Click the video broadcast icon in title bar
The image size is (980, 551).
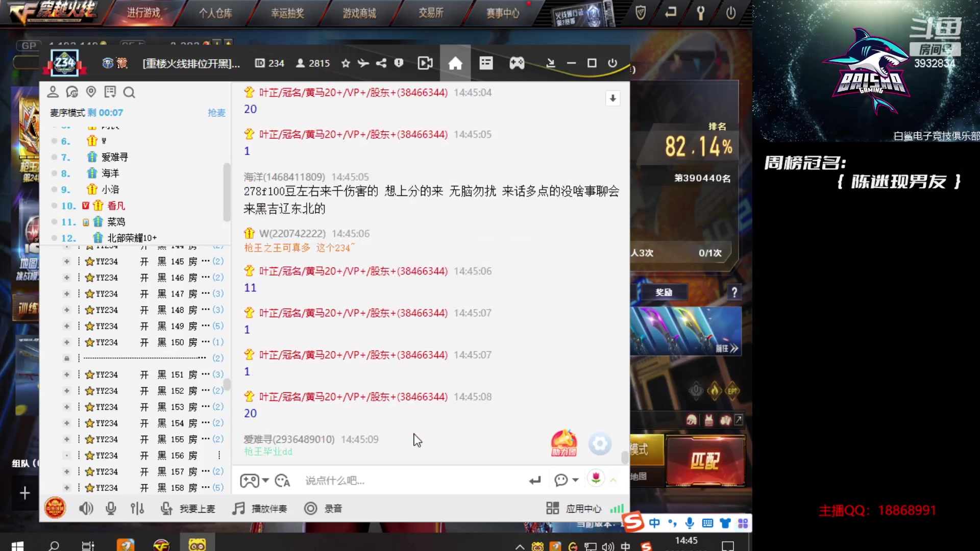pyautogui.click(x=425, y=63)
